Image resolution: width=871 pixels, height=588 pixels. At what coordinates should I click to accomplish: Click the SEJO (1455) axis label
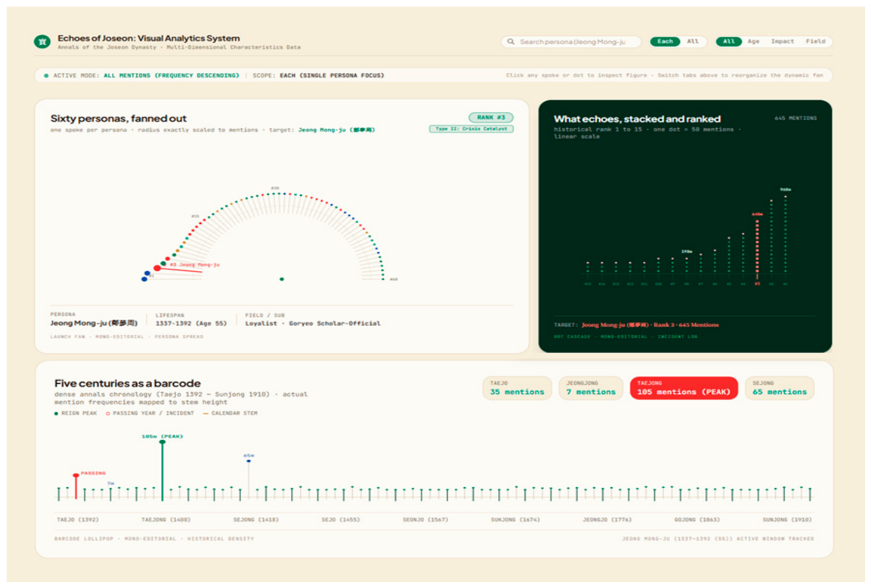(x=340, y=519)
